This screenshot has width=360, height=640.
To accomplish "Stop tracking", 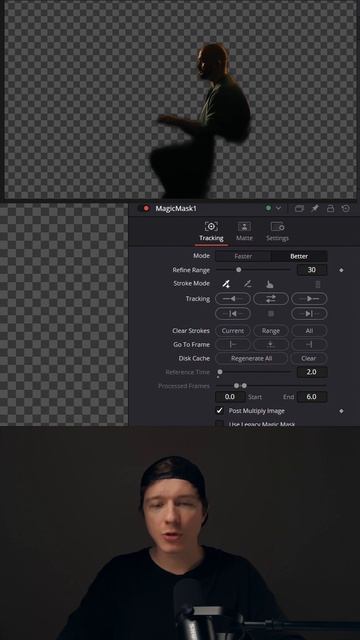I will click(271, 313).
